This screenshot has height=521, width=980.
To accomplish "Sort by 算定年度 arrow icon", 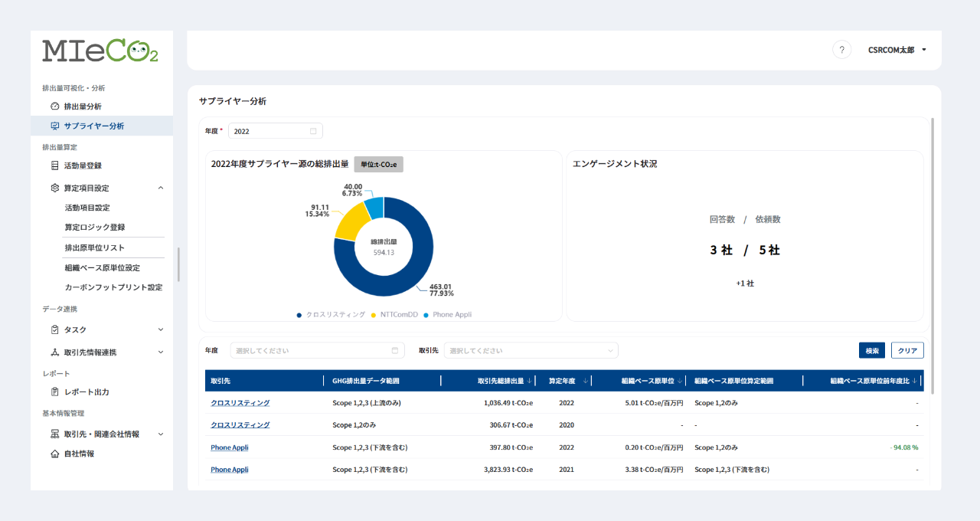I will [x=586, y=381].
